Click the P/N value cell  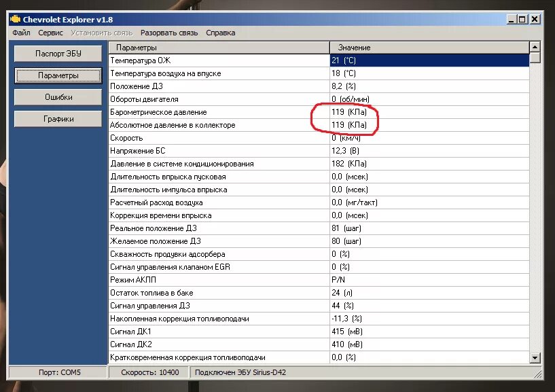tap(430, 280)
